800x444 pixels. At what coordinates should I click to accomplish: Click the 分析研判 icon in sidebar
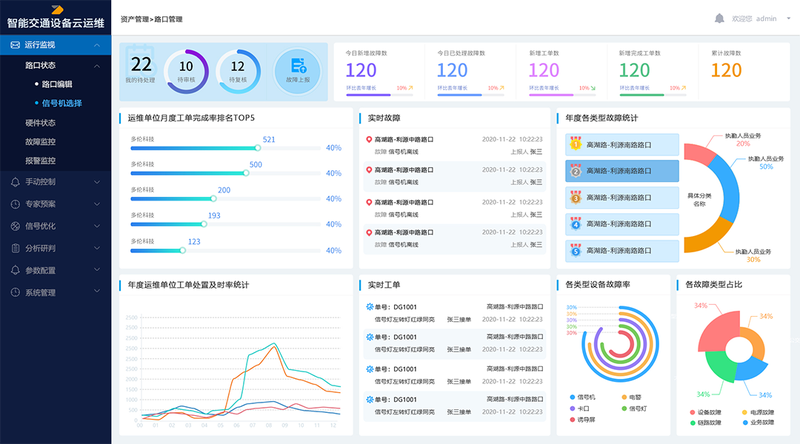(14, 248)
